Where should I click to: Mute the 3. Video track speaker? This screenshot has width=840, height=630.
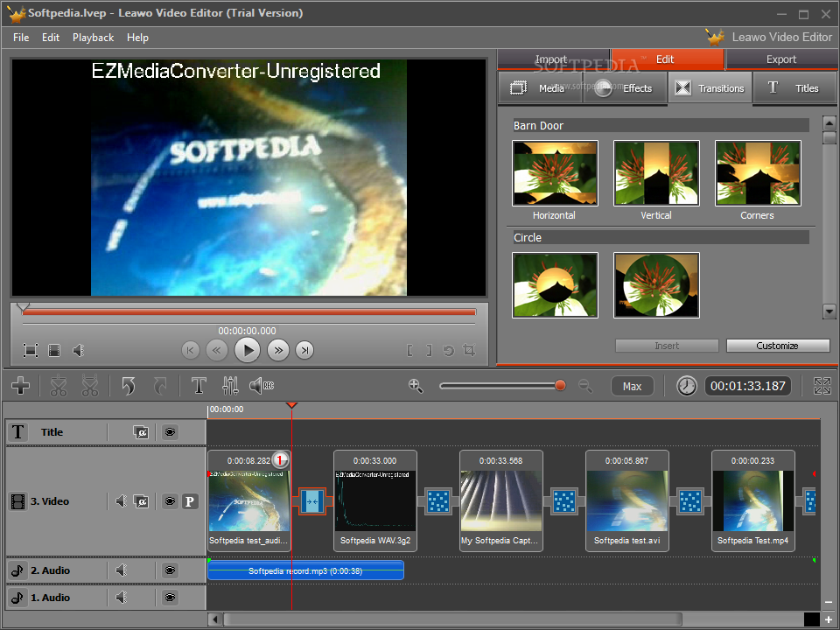121,501
